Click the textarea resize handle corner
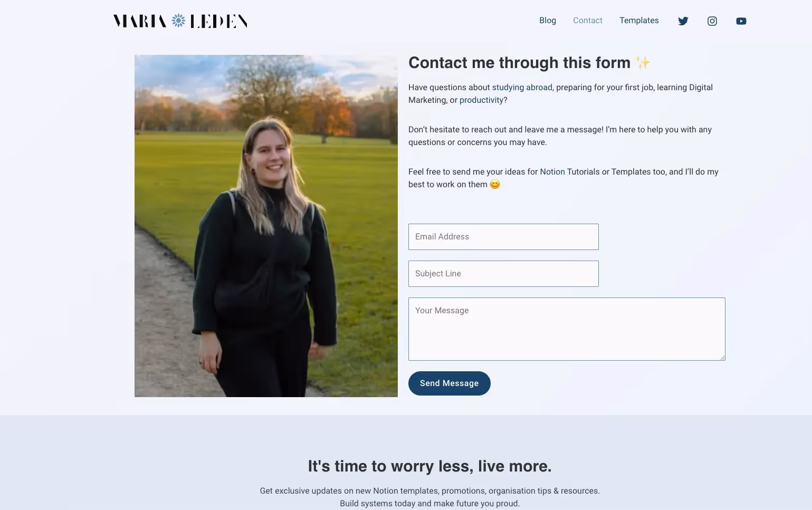The height and width of the screenshot is (510, 812). point(722,358)
